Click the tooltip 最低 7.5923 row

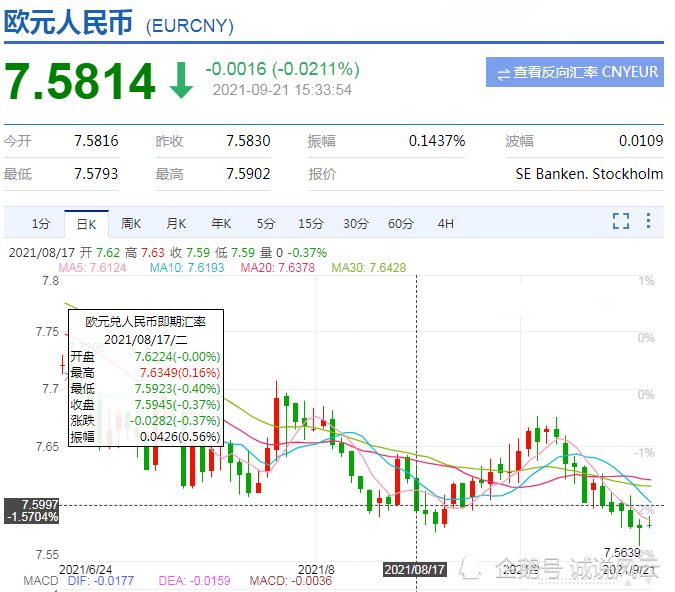[146, 389]
